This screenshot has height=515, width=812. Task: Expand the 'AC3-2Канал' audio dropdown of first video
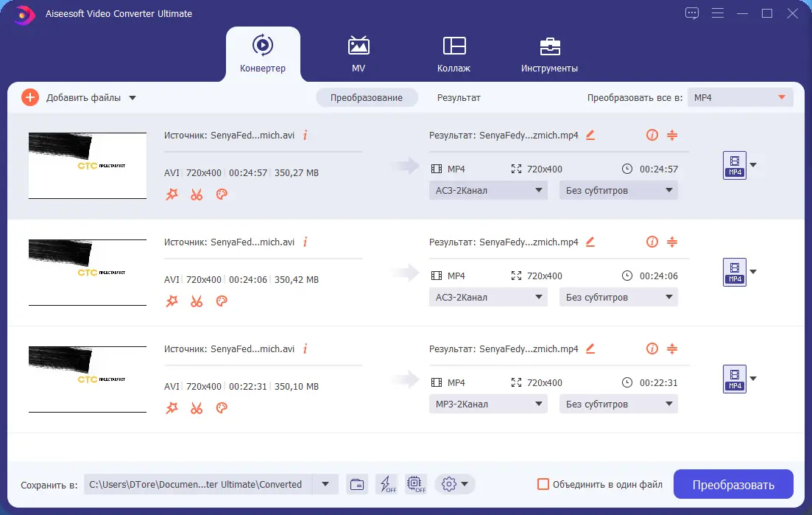point(488,190)
